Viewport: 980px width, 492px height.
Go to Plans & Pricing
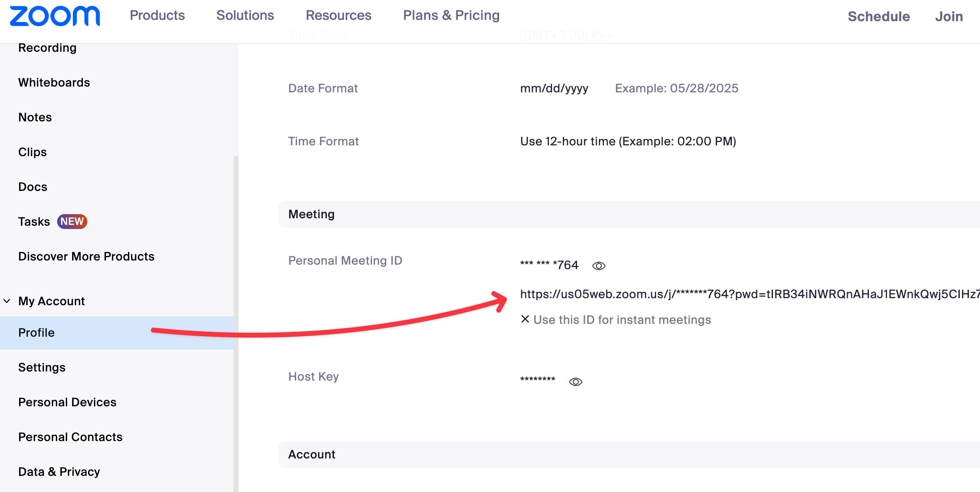(451, 15)
